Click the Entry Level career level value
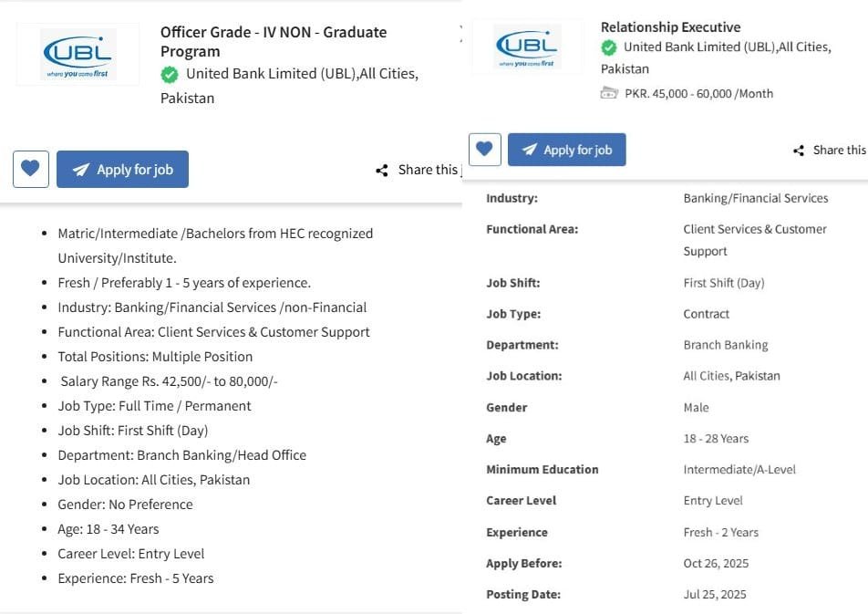868x614 pixels. click(x=713, y=500)
